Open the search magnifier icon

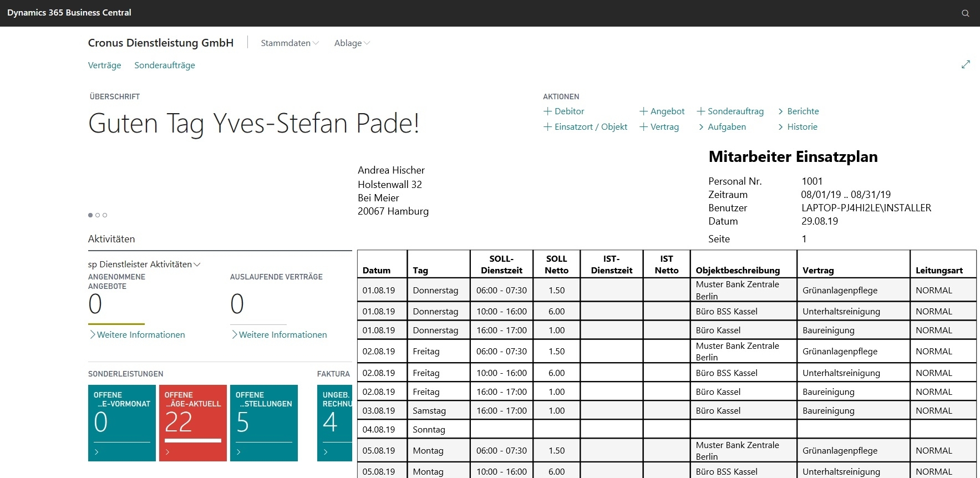pyautogui.click(x=966, y=13)
